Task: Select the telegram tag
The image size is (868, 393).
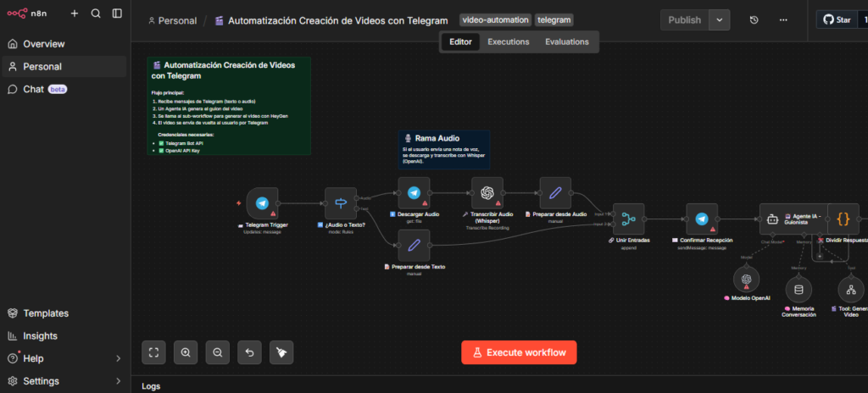Action: [x=554, y=20]
